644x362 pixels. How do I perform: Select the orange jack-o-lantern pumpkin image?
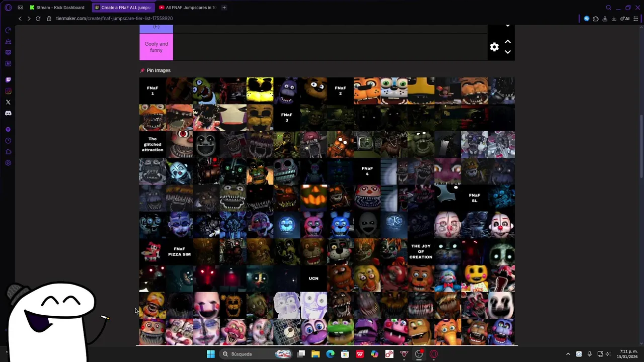(x=313, y=198)
